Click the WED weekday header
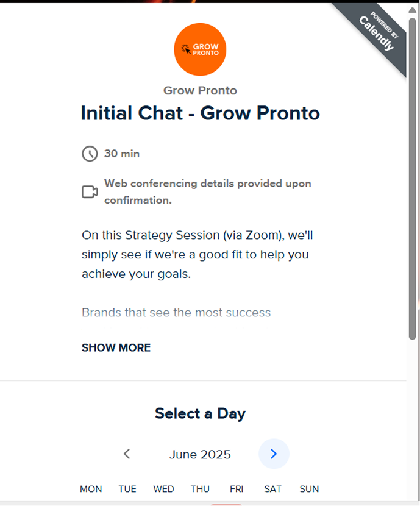Viewport: 420px width, 506px height. [x=163, y=489]
